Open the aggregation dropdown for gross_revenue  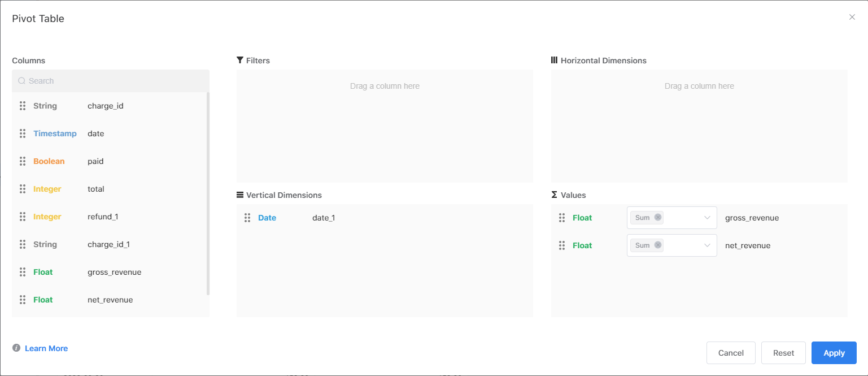(x=706, y=217)
